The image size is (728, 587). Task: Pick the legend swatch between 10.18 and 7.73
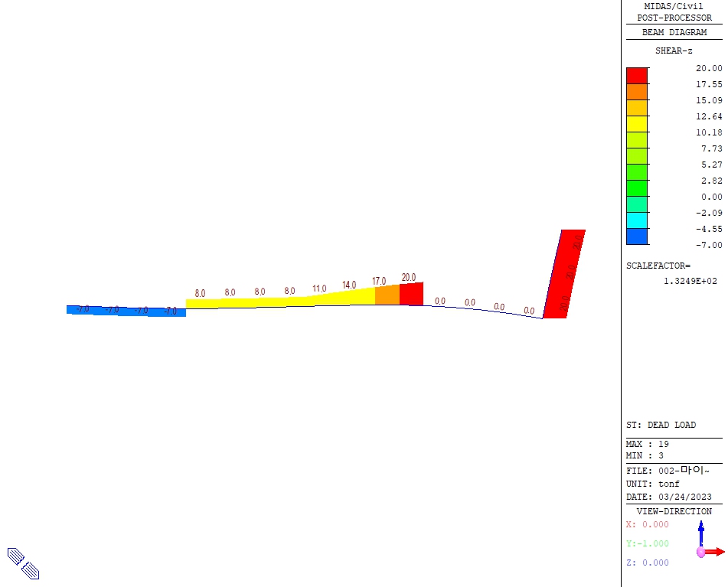637,140
